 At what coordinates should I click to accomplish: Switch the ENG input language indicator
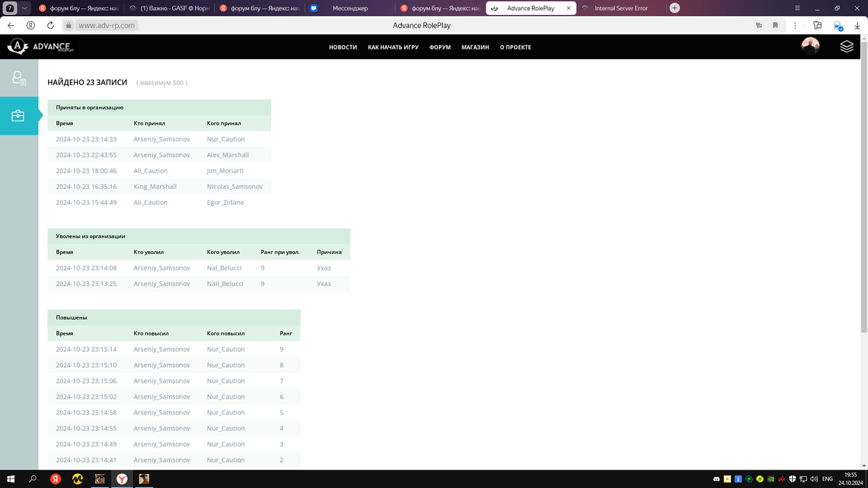click(827, 479)
